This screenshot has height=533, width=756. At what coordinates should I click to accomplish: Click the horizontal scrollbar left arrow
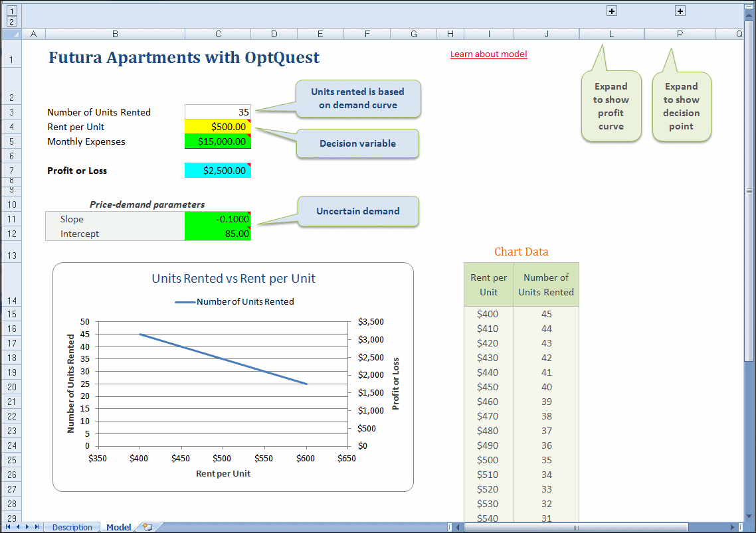tap(458, 528)
